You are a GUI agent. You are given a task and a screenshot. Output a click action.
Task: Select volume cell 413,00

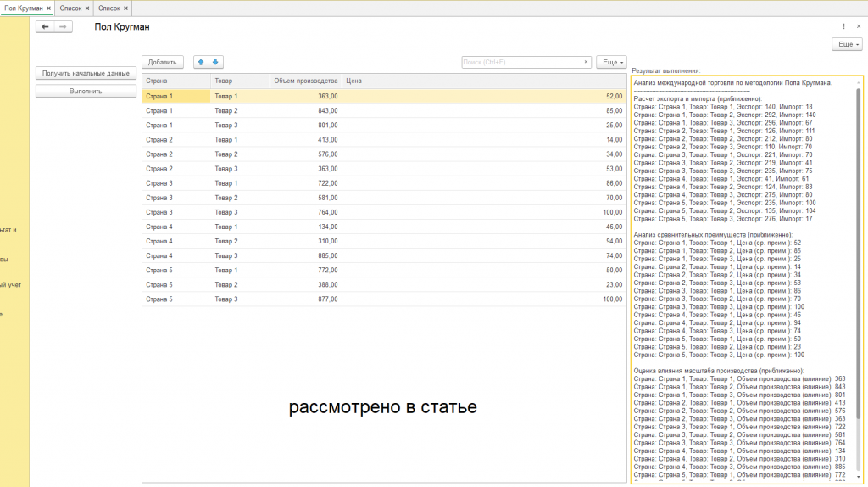pos(305,140)
